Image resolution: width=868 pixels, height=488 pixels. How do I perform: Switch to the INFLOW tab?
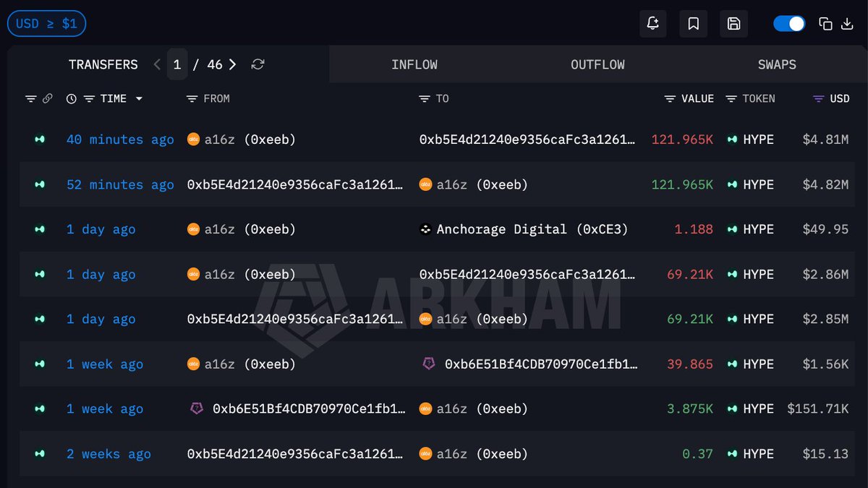(414, 64)
